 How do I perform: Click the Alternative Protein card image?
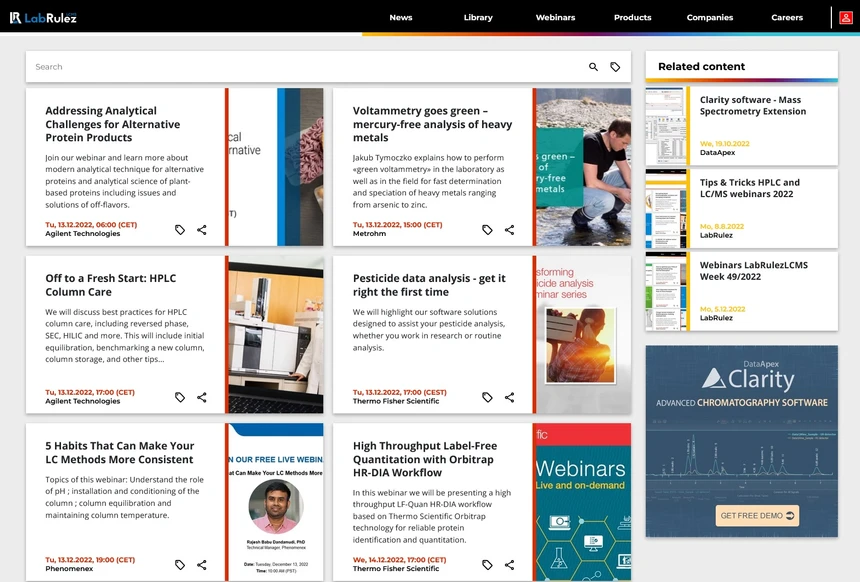(x=276, y=167)
